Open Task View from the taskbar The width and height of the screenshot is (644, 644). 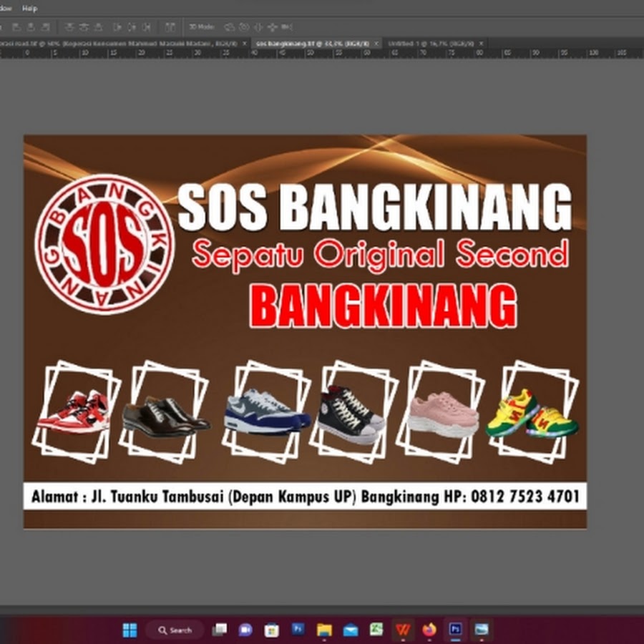tap(220, 630)
